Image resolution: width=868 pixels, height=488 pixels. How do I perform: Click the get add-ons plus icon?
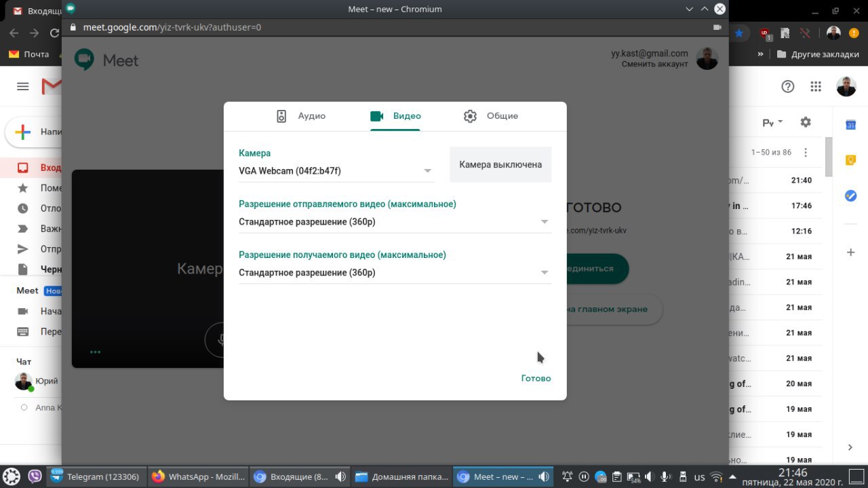pos(850,252)
